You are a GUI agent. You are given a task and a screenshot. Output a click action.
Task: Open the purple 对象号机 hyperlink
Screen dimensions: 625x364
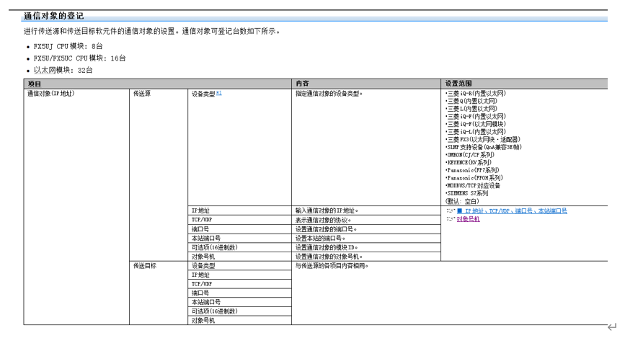(x=468, y=219)
